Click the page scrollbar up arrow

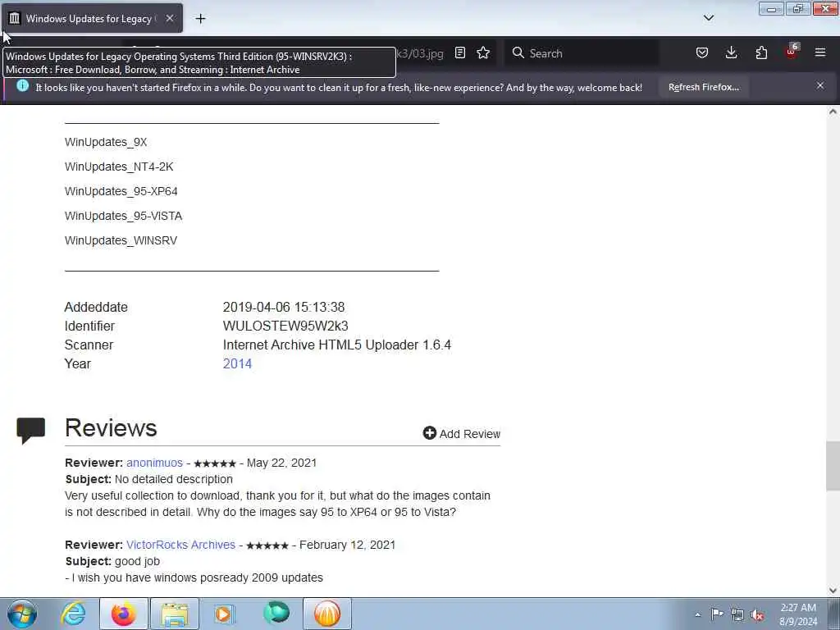(833, 112)
